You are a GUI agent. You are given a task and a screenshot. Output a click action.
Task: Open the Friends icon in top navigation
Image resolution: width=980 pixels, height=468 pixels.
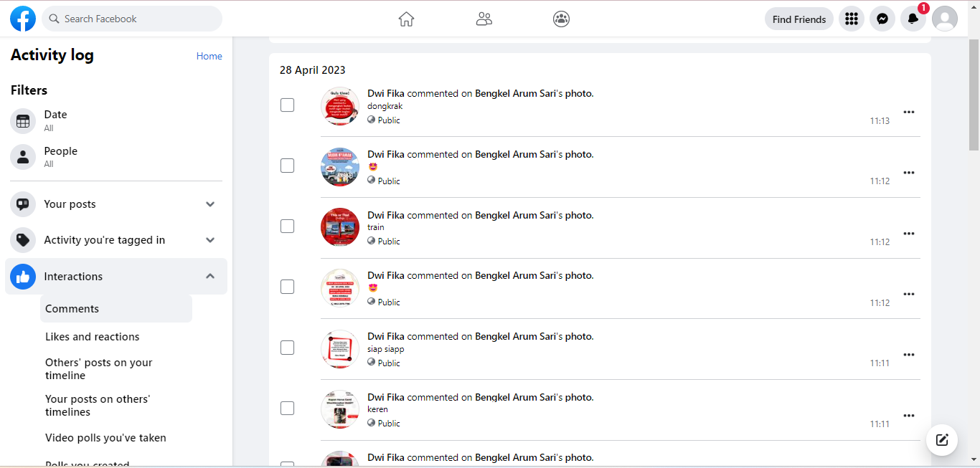point(484,19)
